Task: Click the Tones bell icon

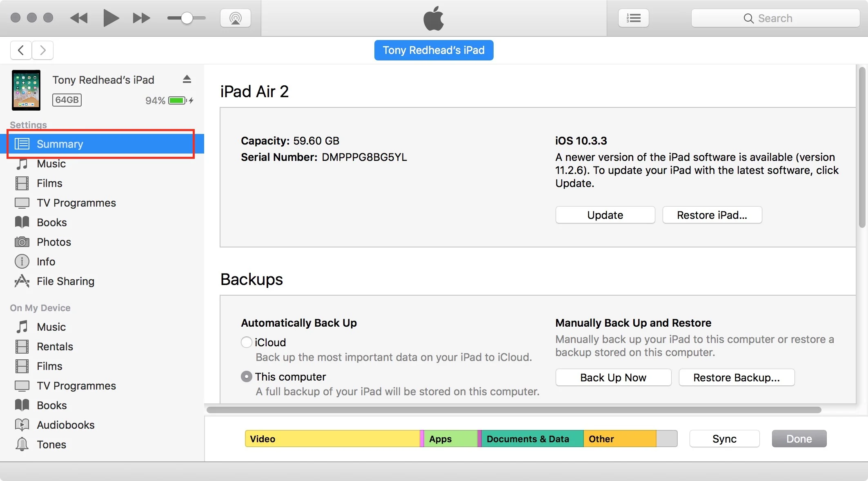Action: coord(22,444)
